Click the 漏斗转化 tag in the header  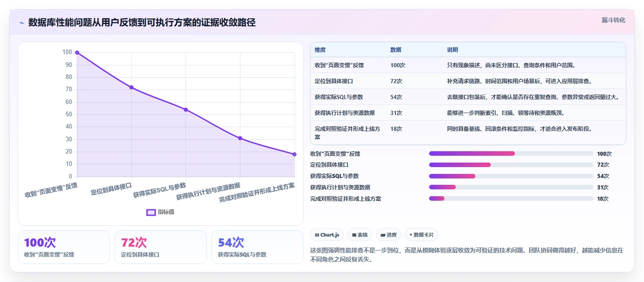coord(613,20)
